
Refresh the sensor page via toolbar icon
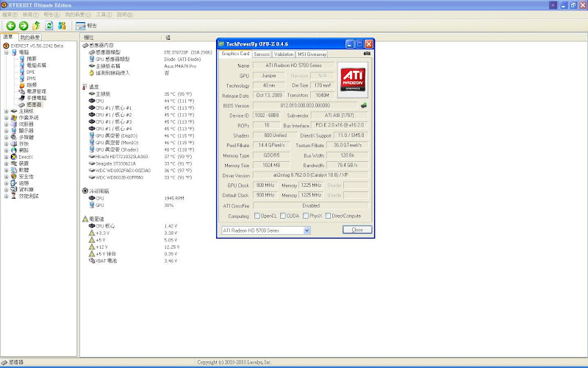49,26
